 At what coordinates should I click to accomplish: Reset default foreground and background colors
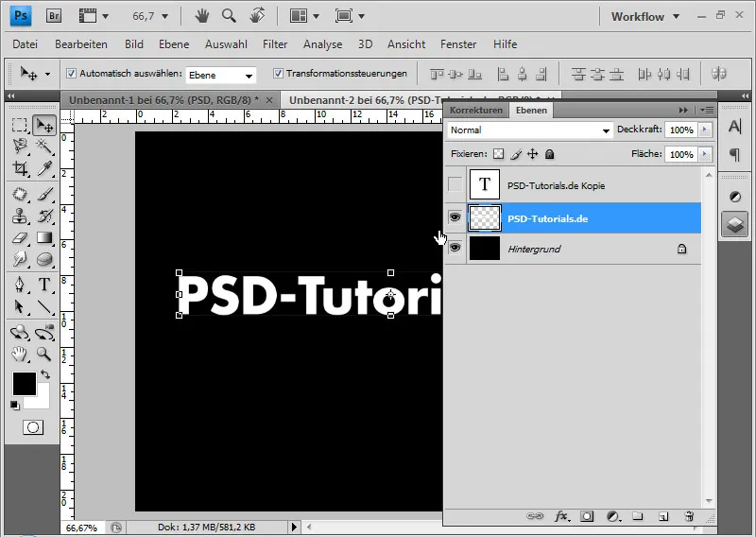point(15,406)
